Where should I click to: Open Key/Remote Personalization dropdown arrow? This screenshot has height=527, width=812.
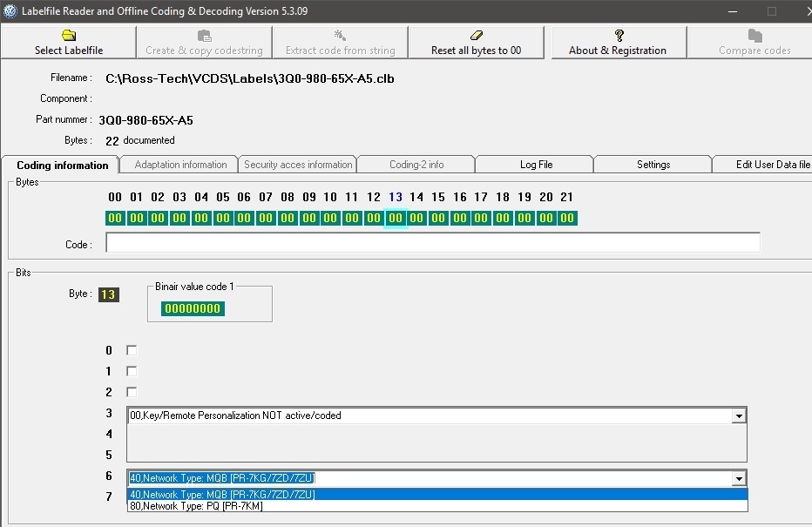click(x=739, y=416)
